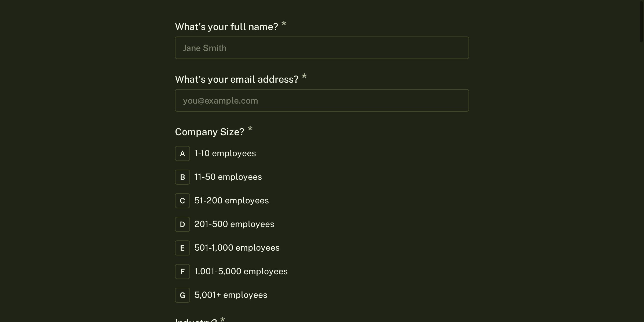Select the "501-1,000 employees" option

[x=237, y=248]
